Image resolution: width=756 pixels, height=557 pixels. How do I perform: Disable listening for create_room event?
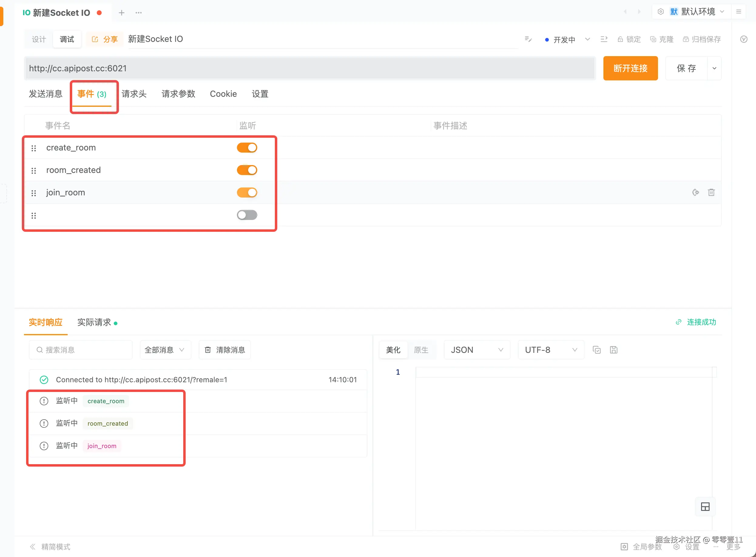tap(247, 148)
